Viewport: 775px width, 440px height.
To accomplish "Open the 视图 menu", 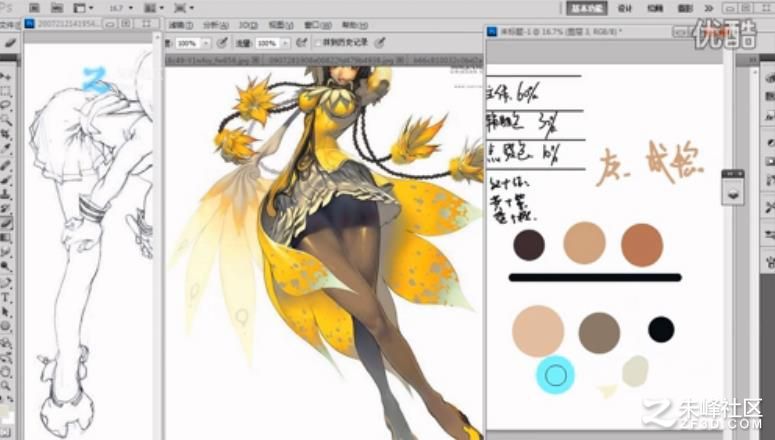I will click(281, 25).
